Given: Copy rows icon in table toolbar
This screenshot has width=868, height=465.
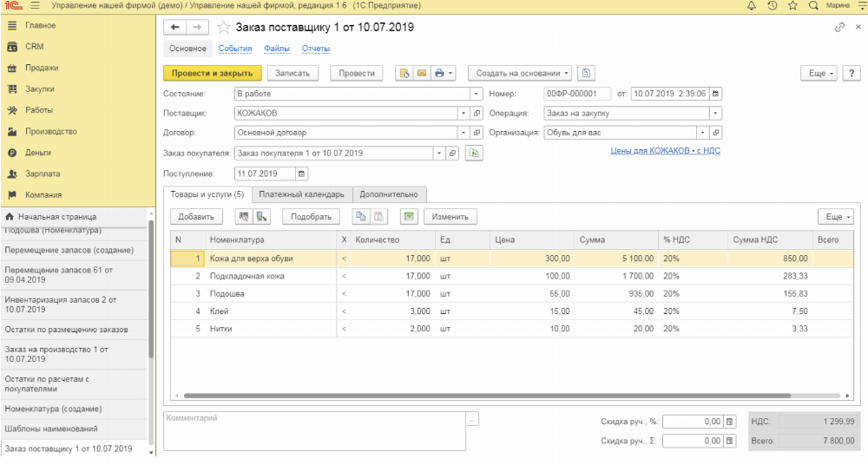Looking at the screenshot, I should coord(361,217).
